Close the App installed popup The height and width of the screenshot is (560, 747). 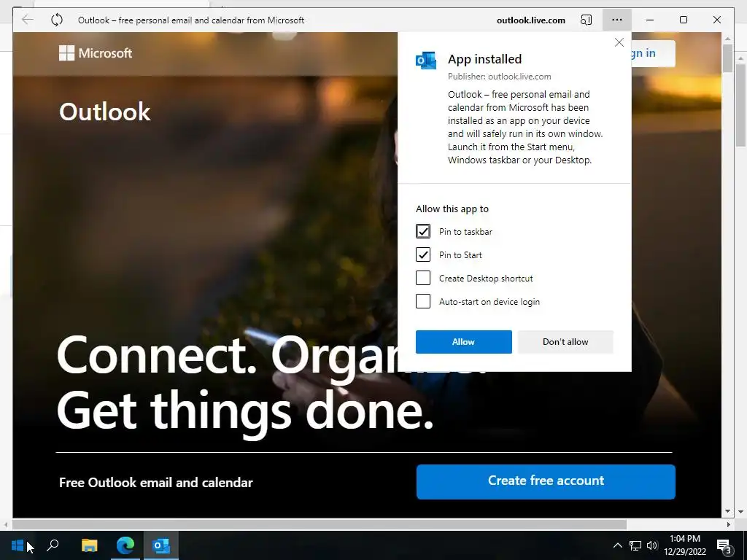pos(619,42)
